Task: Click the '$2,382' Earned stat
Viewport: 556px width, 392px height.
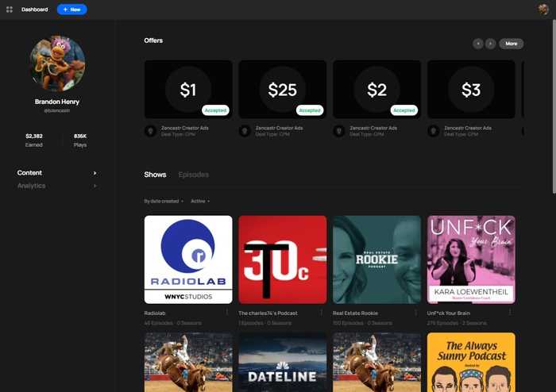Action: pyautogui.click(x=34, y=136)
